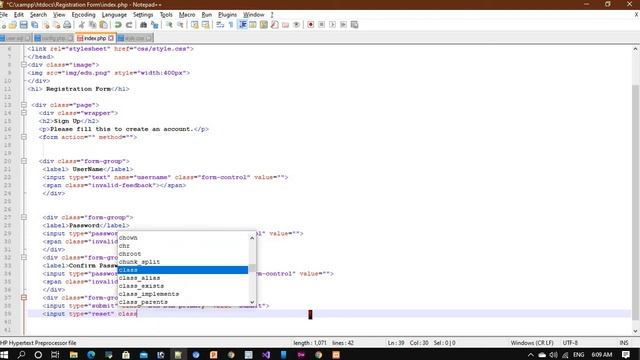The width and height of the screenshot is (640, 360).
Task: Toggle INS typing mode in status bar
Action: (624, 343)
